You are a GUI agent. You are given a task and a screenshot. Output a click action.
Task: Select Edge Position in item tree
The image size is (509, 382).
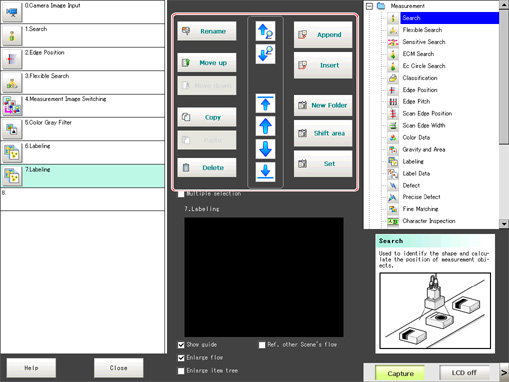click(x=420, y=90)
